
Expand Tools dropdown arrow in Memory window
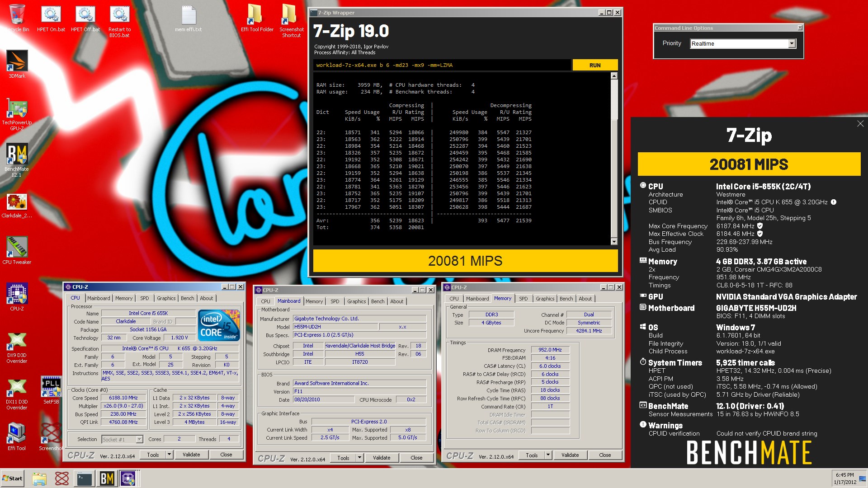pos(548,455)
